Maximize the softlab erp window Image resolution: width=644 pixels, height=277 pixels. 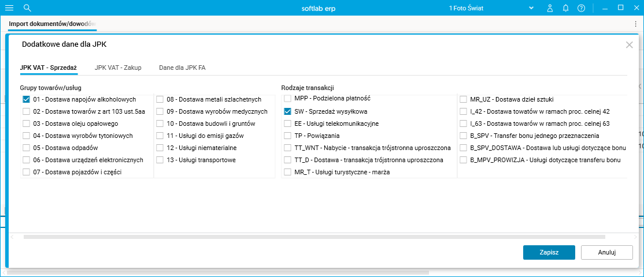pyautogui.click(x=620, y=8)
